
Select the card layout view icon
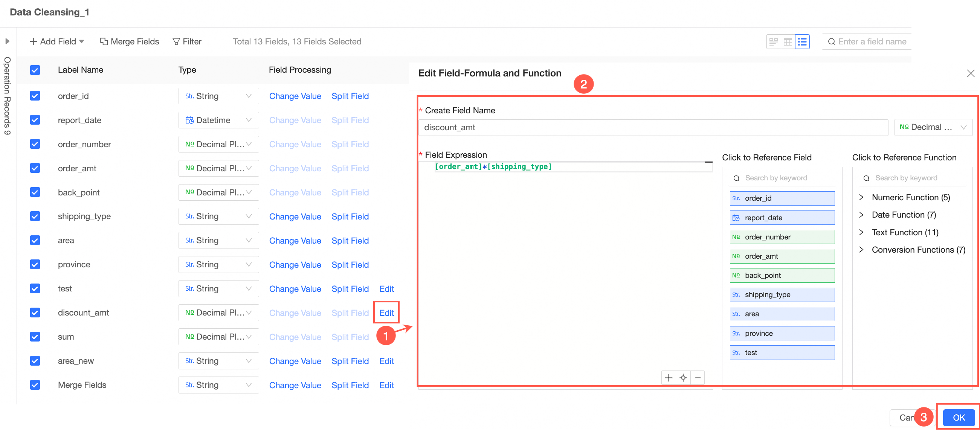[773, 41]
